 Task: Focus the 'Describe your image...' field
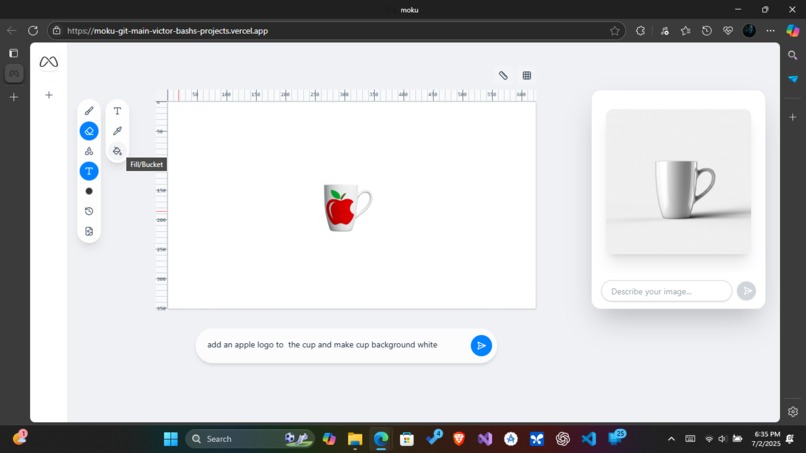pyautogui.click(x=666, y=292)
